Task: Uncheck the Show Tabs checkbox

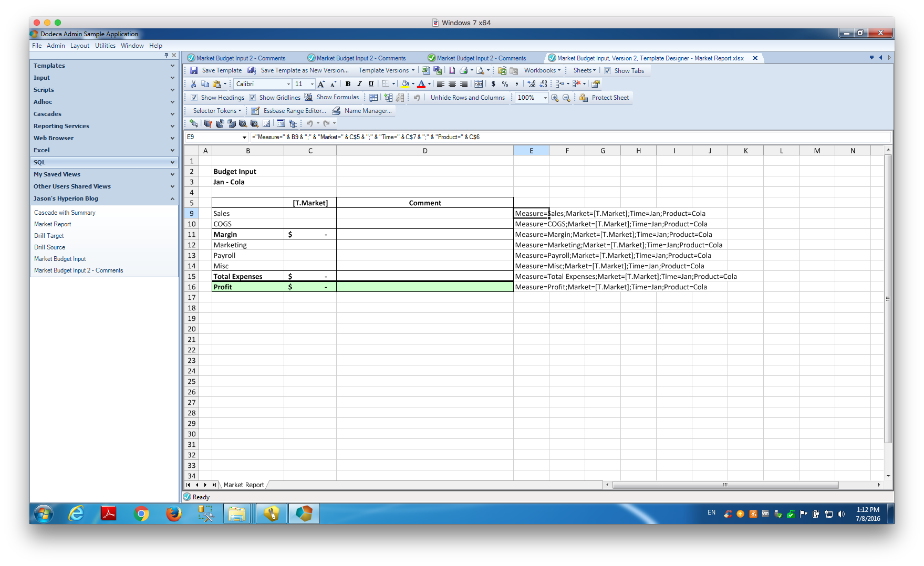Action: click(x=608, y=71)
